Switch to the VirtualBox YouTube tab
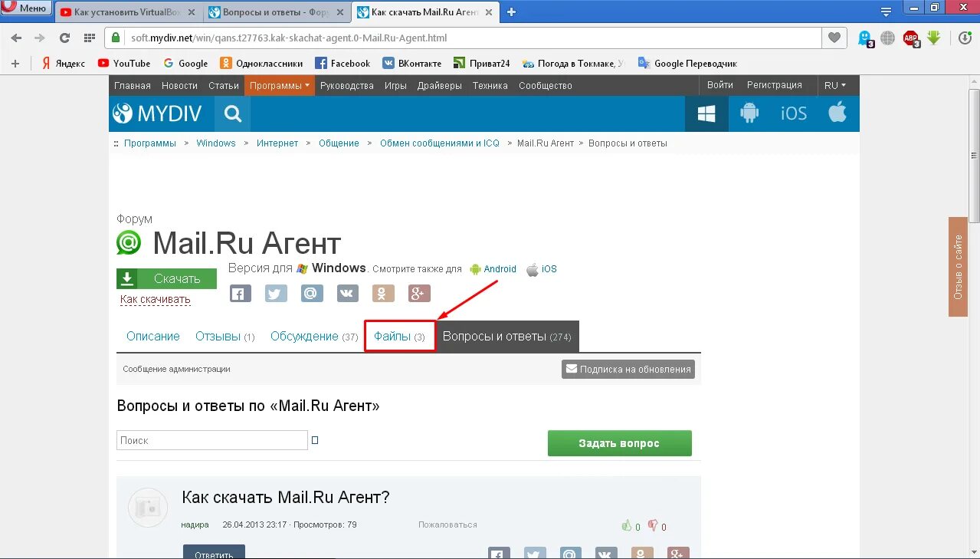This screenshot has height=559, width=980. point(129,12)
